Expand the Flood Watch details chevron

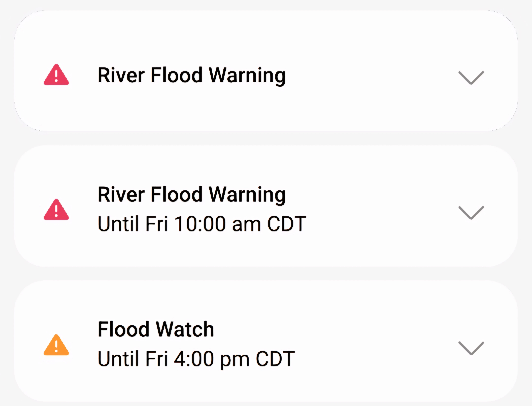click(x=471, y=348)
